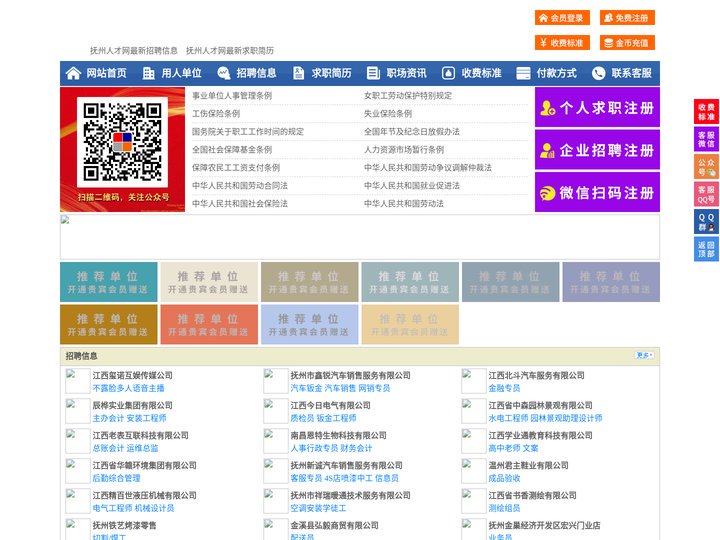The width and height of the screenshot is (720, 540).
Task: Open 抚州人才网最新求职简历 link
Action: click(230, 51)
